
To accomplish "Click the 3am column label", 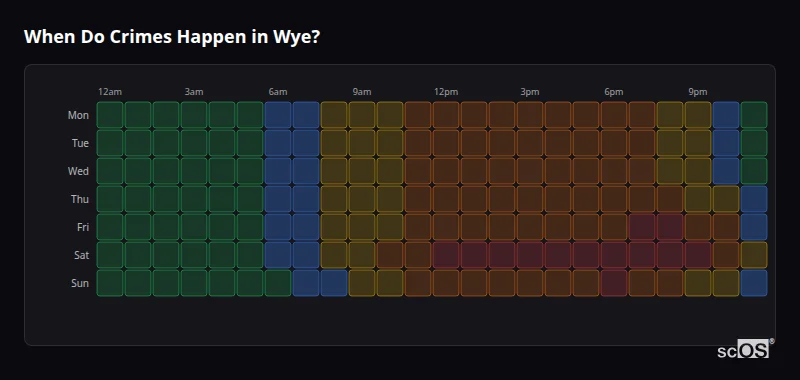I will pyautogui.click(x=194, y=92).
